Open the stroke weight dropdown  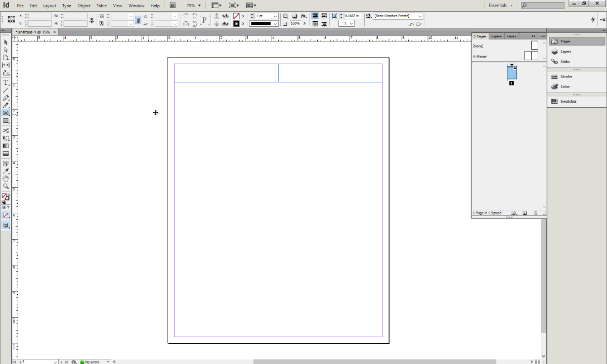(x=275, y=16)
